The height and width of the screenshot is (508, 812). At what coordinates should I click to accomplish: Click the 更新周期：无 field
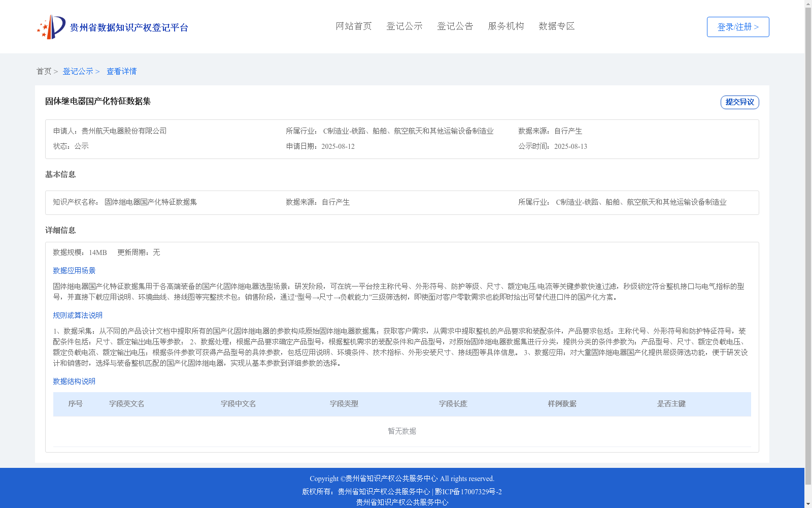(x=139, y=252)
